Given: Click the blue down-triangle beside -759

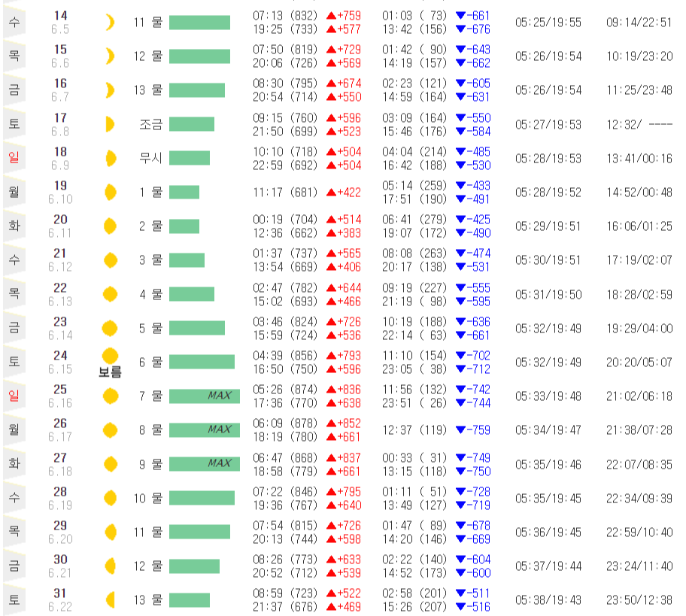Looking at the screenshot, I should coord(460,430).
